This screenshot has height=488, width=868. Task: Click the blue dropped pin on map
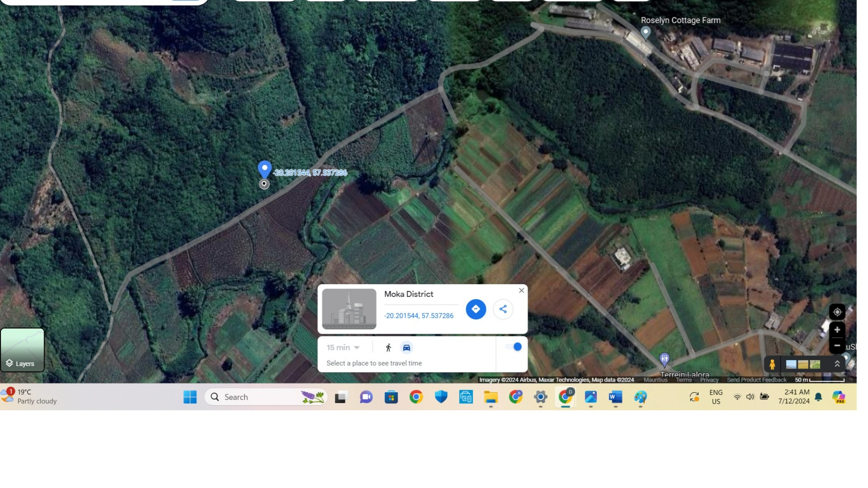click(264, 169)
